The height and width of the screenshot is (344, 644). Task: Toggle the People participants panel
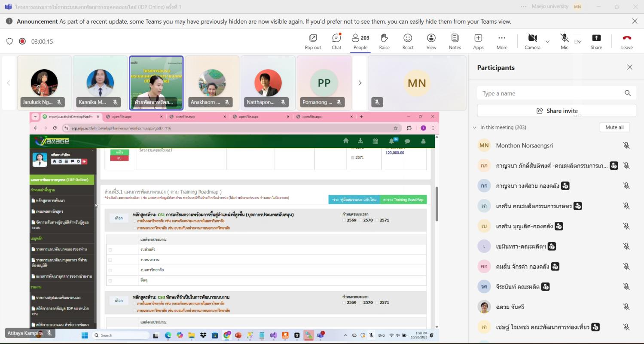(x=360, y=38)
